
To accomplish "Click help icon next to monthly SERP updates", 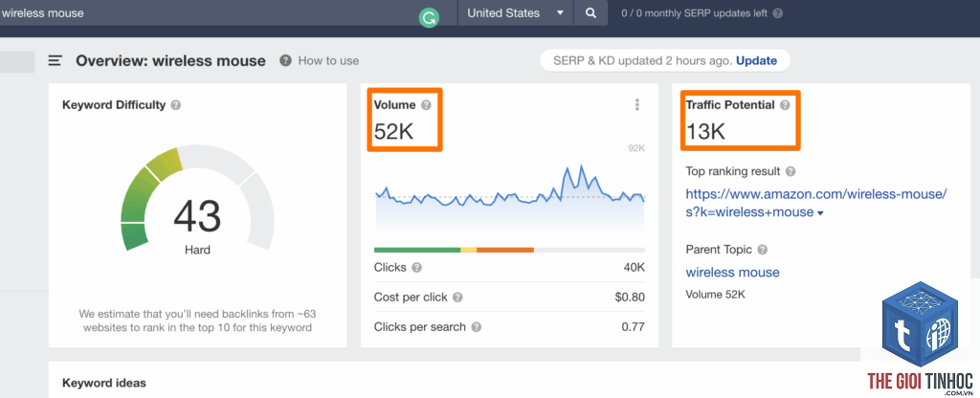I will [x=777, y=13].
